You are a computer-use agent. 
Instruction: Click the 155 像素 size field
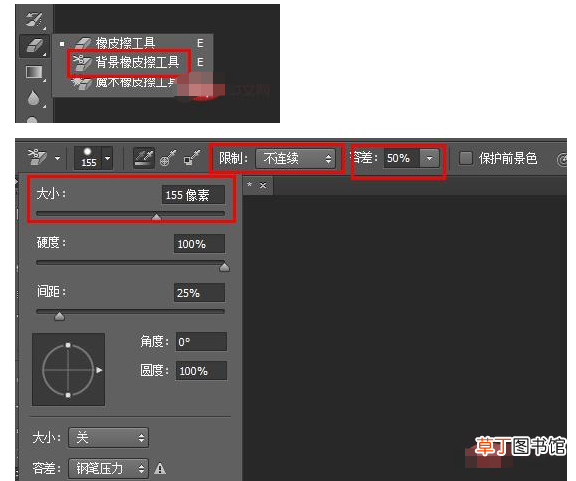coord(193,195)
